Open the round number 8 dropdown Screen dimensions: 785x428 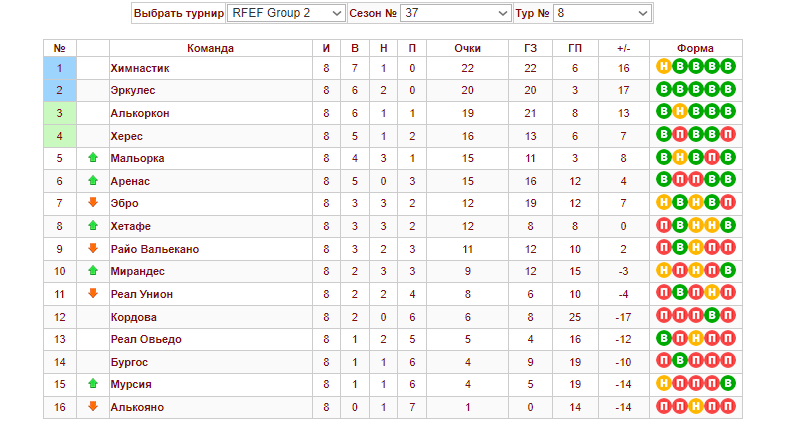(602, 13)
